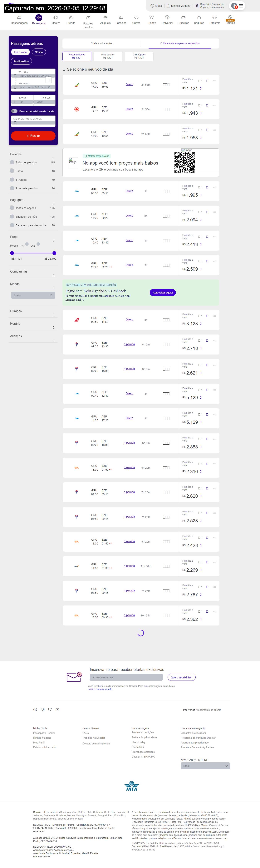This screenshot has width=260, height=868.
Task: Open the Hospedagens icon in top navigation
Action: [19, 17]
